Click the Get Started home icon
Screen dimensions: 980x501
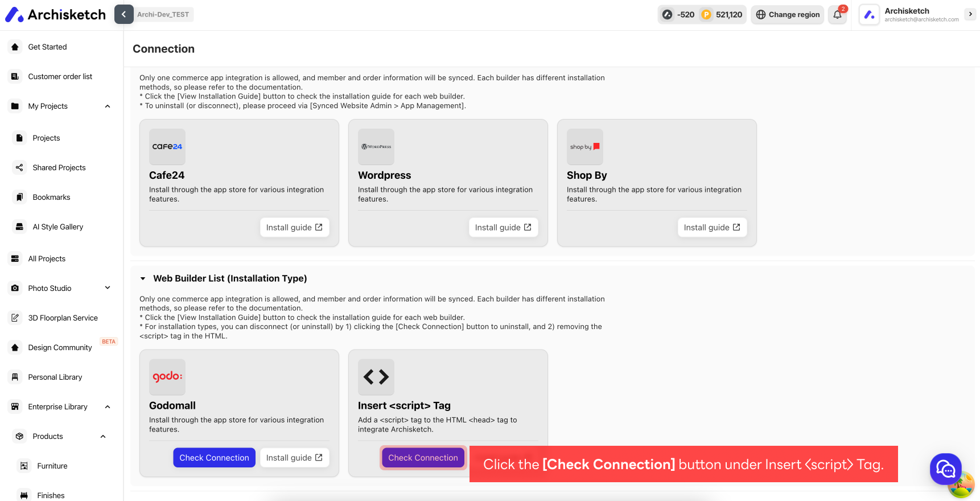point(15,47)
